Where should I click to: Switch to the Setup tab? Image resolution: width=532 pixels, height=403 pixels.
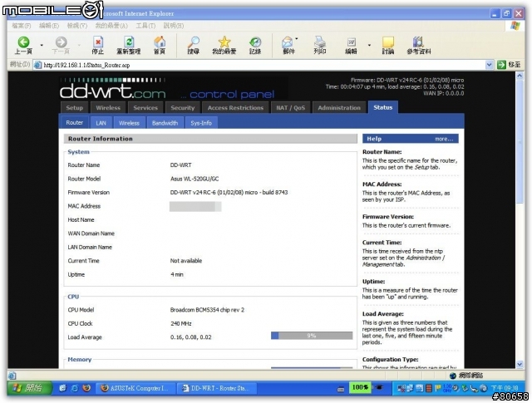(x=74, y=107)
